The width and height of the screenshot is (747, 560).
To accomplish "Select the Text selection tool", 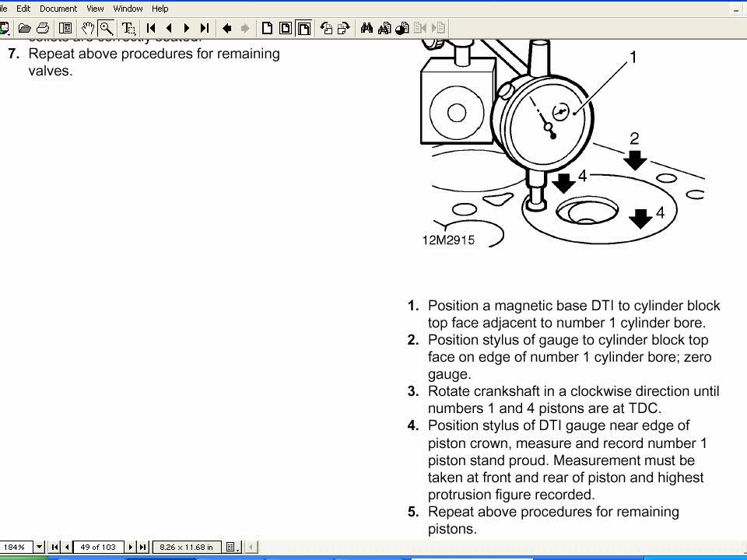I will [128, 29].
